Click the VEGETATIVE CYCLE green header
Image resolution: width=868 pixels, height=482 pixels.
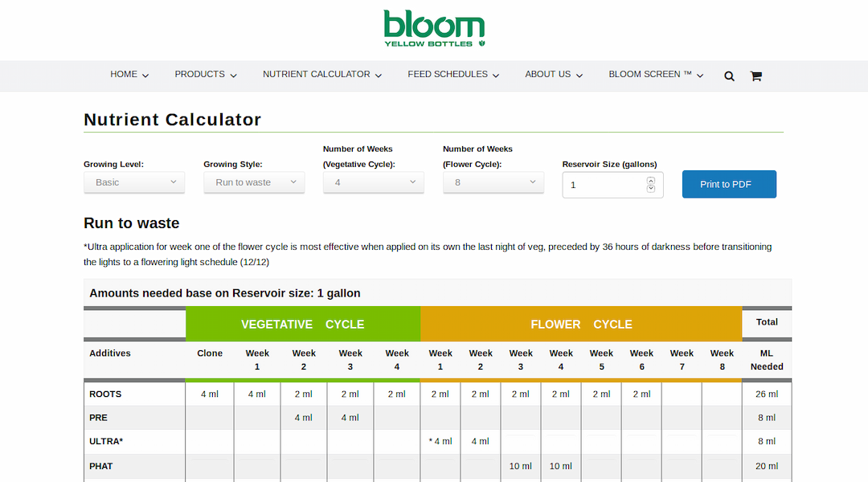coord(303,325)
